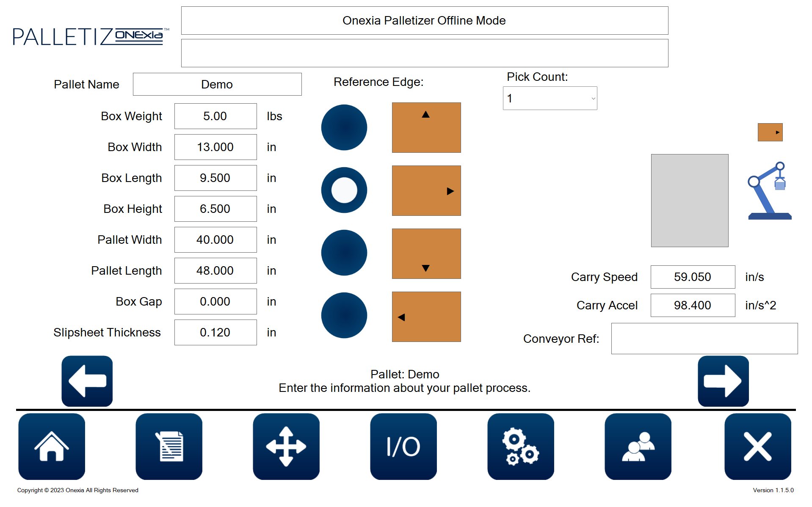
Task: Click the gray pallet preview square
Action: (689, 201)
